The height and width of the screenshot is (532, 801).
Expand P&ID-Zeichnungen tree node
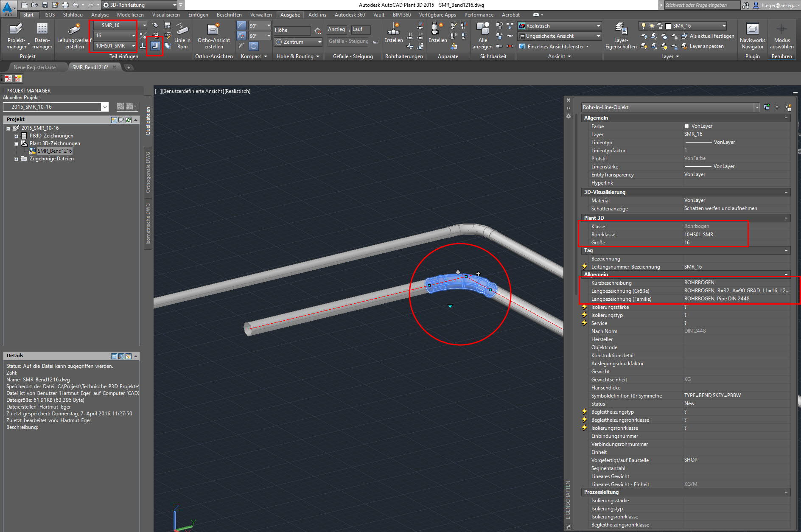(x=16, y=136)
